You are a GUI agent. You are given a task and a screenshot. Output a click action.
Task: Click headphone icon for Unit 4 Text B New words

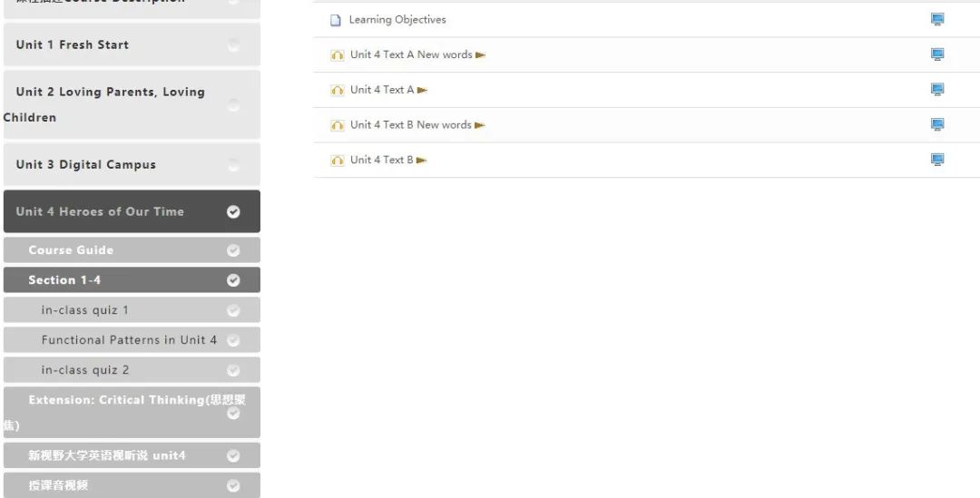pos(338,125)
